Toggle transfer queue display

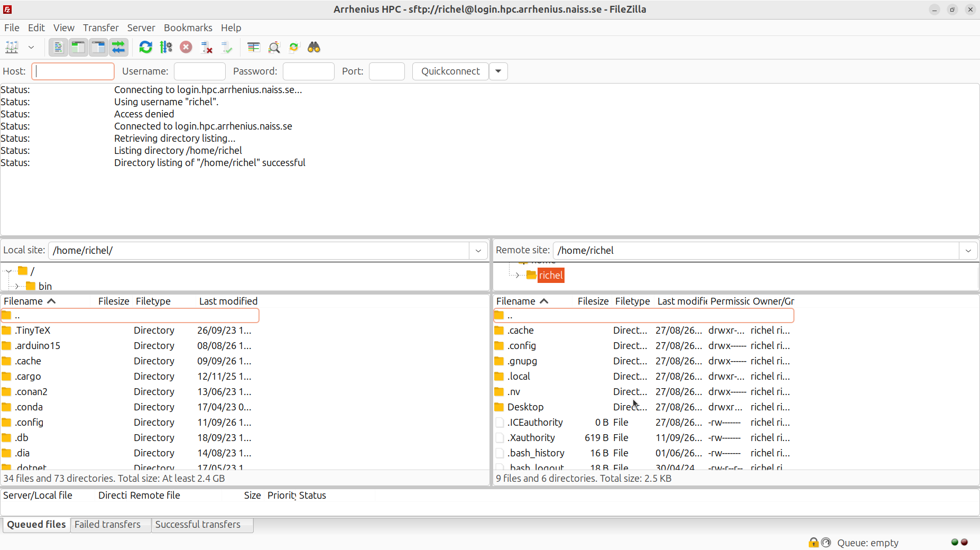pyautogui.click(x=118, y=48)
